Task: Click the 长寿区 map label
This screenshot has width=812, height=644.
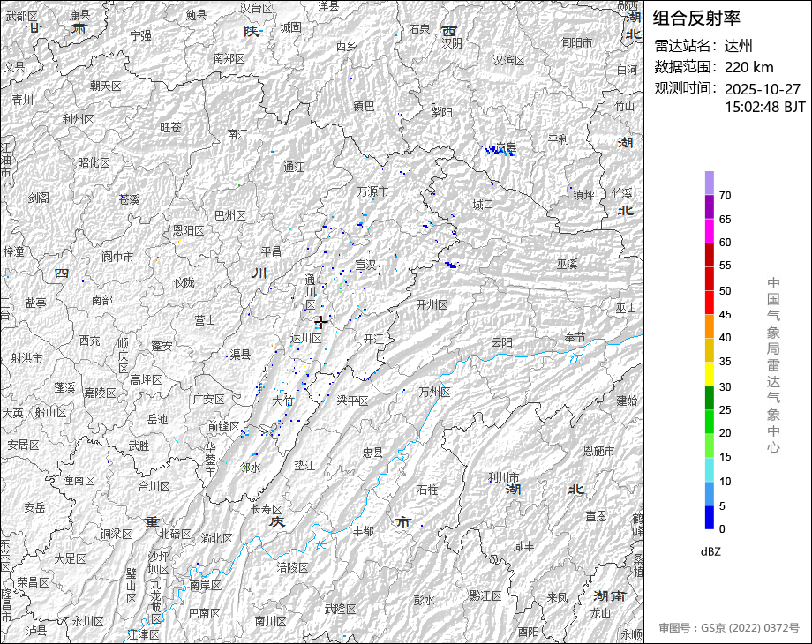Action: [267, 509]
